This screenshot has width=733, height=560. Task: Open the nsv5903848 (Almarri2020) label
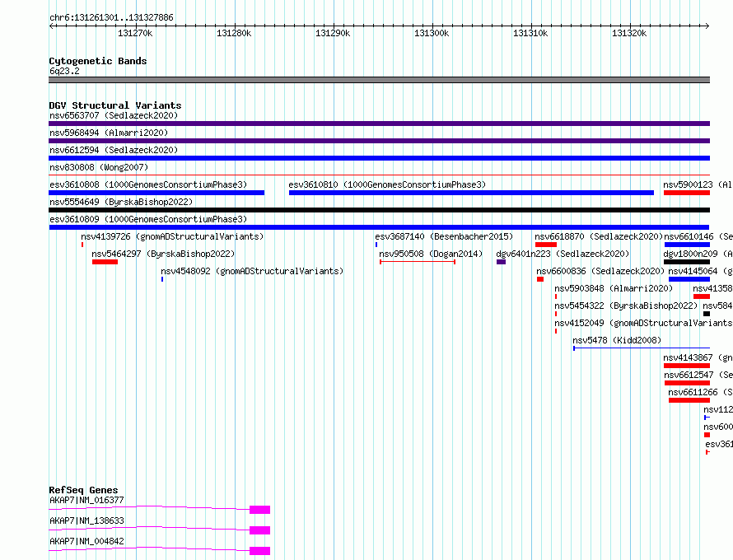pyautogui.click(x=614, y=288)
